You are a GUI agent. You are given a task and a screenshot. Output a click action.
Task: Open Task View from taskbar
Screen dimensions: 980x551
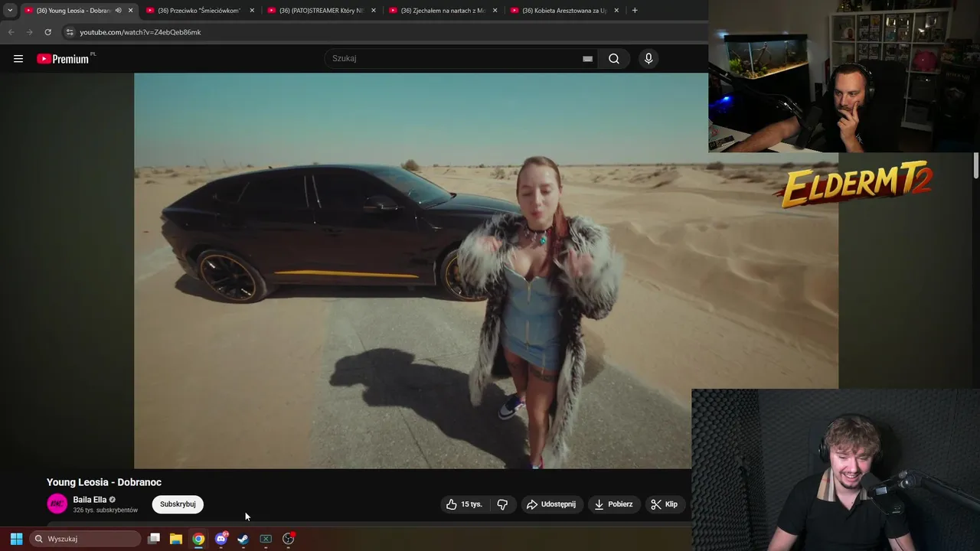[154, 539]
